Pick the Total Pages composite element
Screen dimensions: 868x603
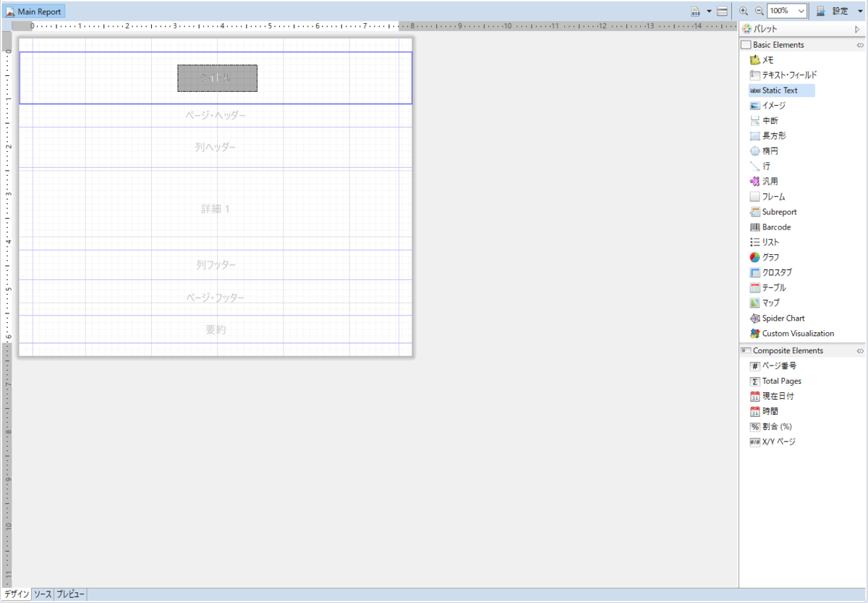(776, 381)
